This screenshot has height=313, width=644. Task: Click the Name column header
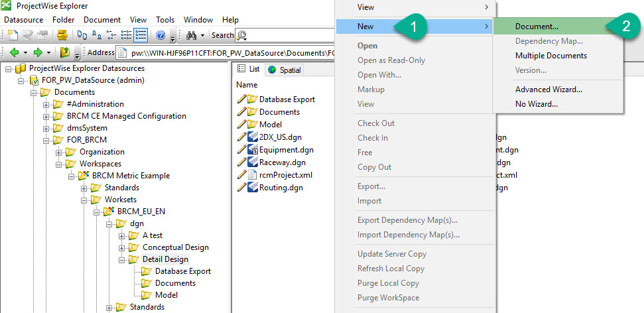point(247,85)
